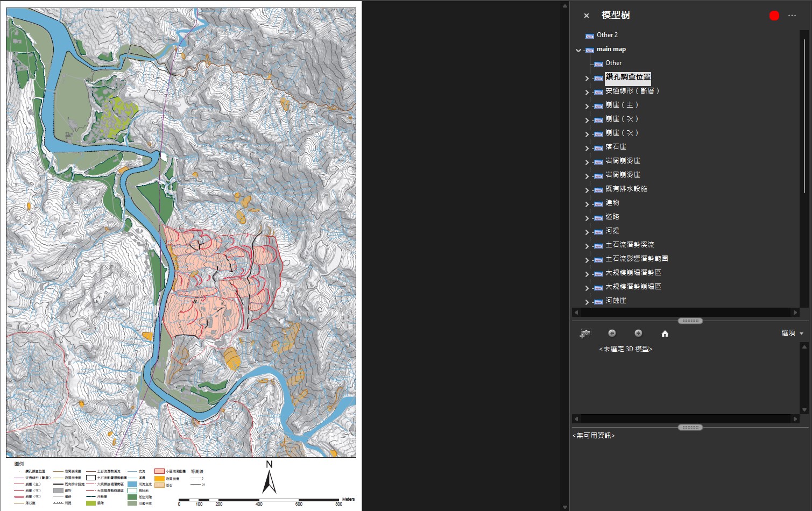Click right arrow of model tree horizontal scrollbar
The height and width of the screenshot is (511, 812).
pos(795,313)
